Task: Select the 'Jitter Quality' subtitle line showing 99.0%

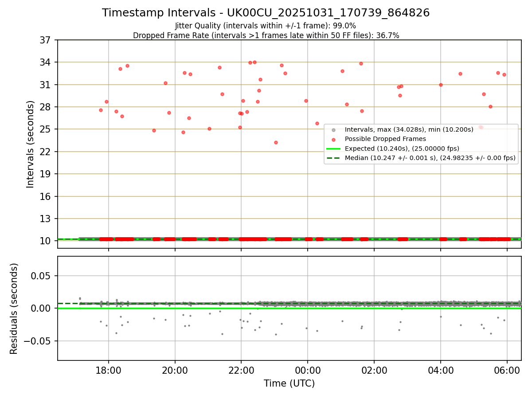Action: [x=266, y=26]
